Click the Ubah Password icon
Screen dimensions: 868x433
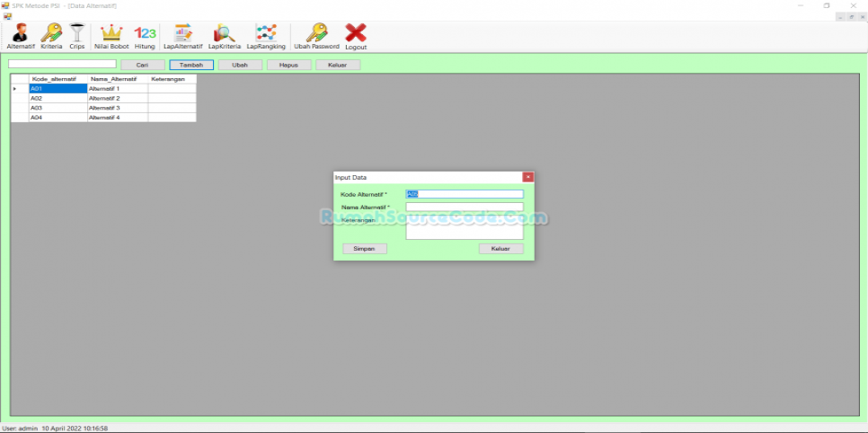(x=316, y=36)
